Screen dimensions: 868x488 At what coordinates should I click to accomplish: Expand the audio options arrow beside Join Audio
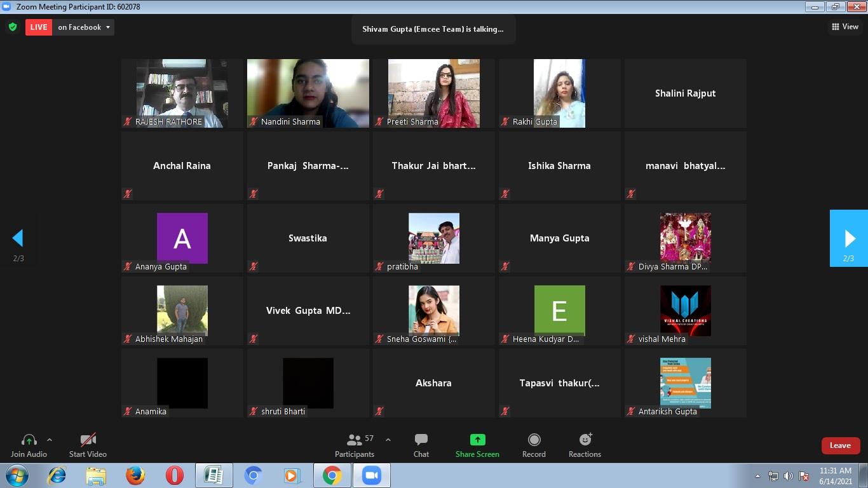(50, 440)
